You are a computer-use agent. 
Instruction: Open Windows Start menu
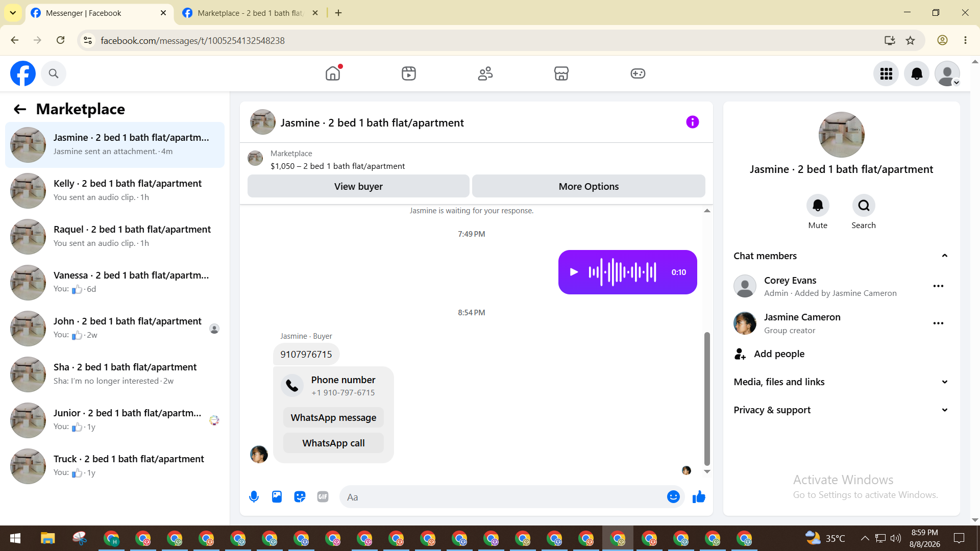15,539
